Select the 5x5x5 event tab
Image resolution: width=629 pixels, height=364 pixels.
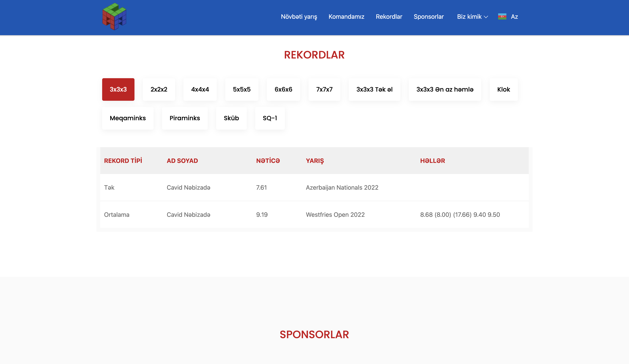click(242, 89)
